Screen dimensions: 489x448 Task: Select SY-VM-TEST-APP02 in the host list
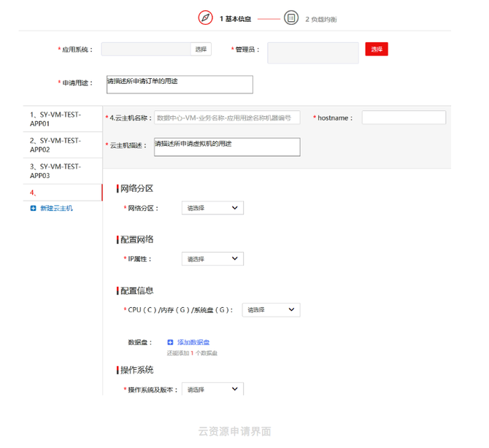(x=55, y=144)
